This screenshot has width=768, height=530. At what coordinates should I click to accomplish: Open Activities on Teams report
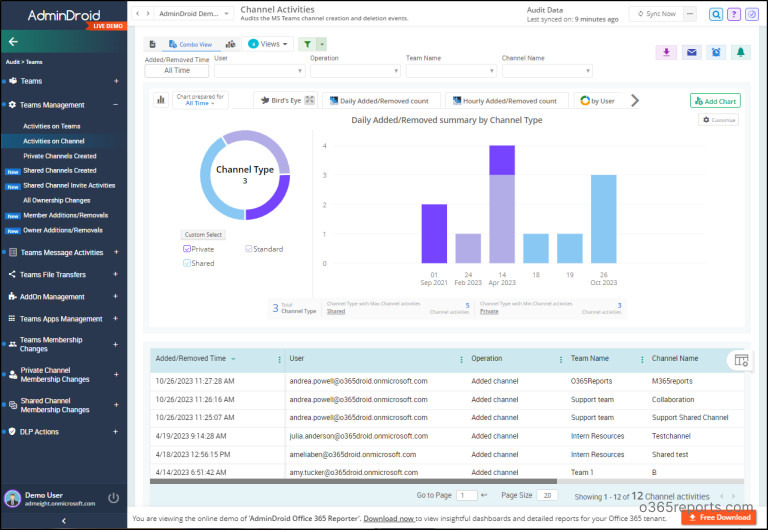[x=51, y=126]
